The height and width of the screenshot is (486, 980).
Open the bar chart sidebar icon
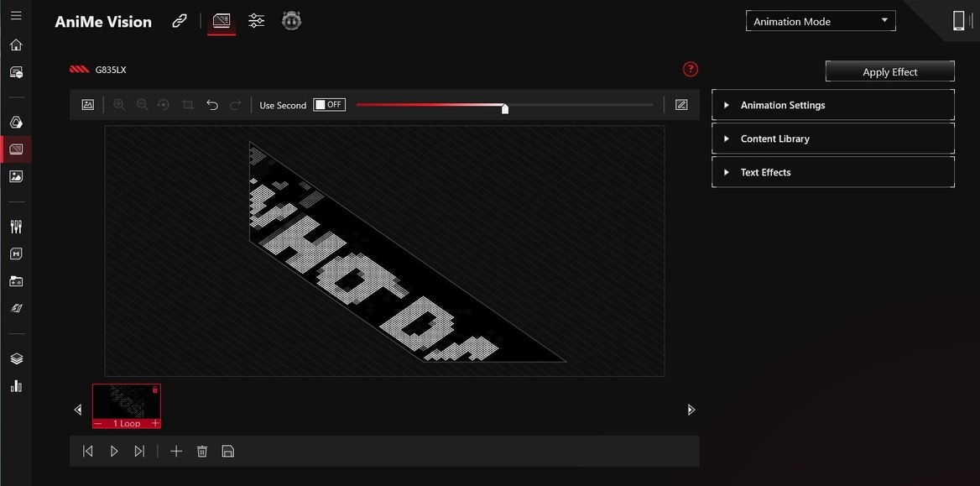[x=16, y=387]
